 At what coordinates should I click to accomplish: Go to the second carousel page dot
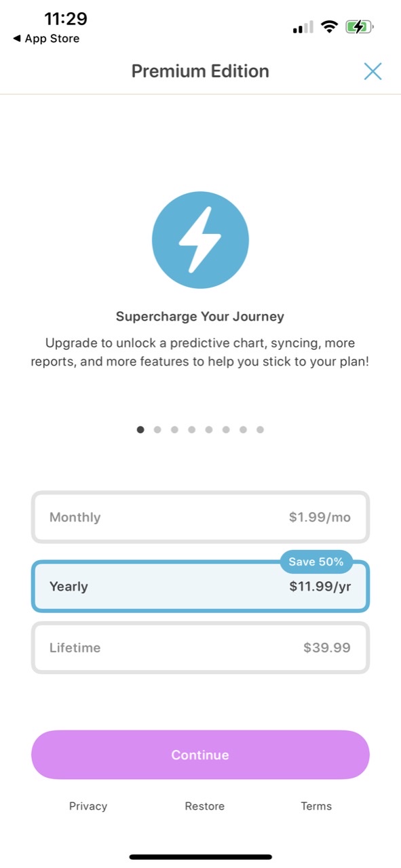click(157, 429)
